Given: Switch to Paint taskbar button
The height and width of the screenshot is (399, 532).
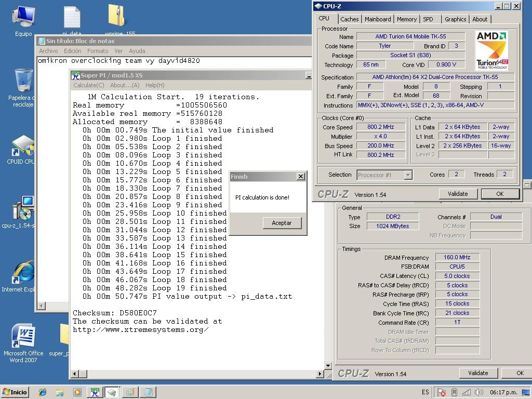Looking at the screenshot, I should pos(130,392).
